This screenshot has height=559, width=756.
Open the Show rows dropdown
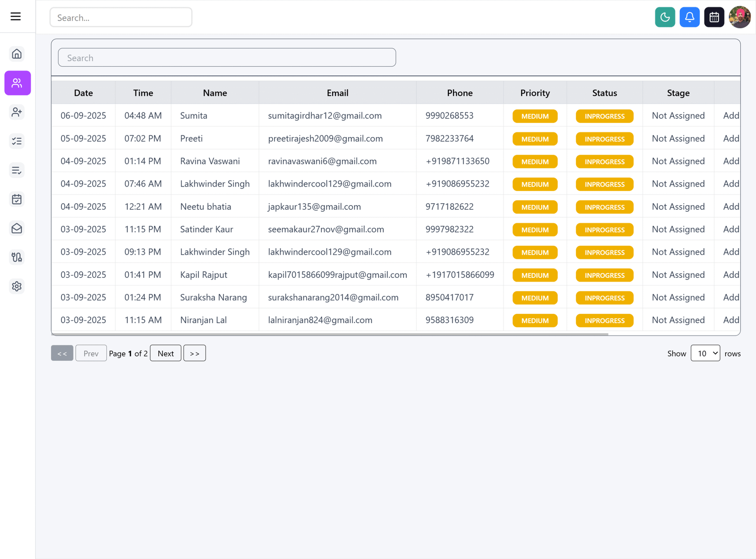tap(705, 353)
